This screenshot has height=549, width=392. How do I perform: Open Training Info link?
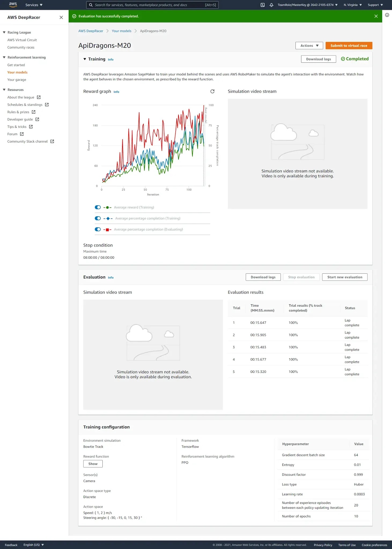point(110,60)
